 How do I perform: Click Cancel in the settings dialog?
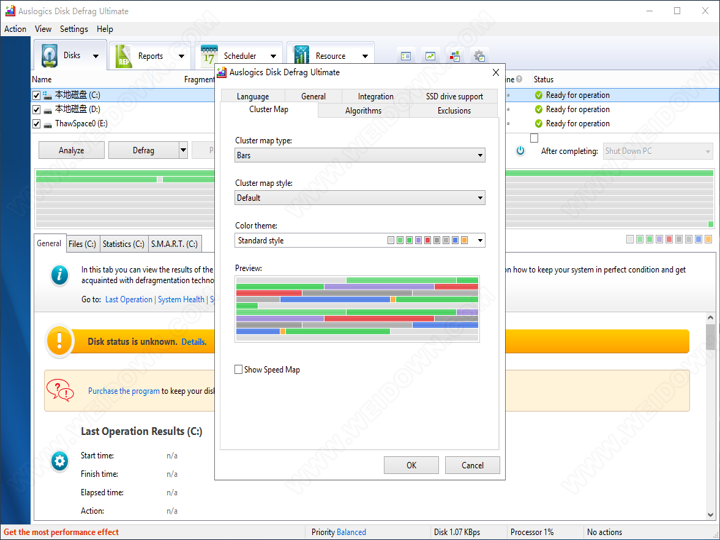[x=472, y=465]
